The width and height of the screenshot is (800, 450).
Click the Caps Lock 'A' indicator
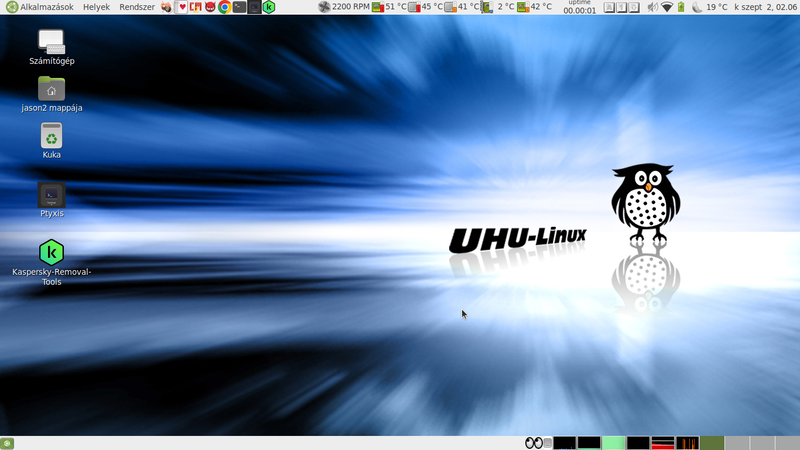click(609, 7)
